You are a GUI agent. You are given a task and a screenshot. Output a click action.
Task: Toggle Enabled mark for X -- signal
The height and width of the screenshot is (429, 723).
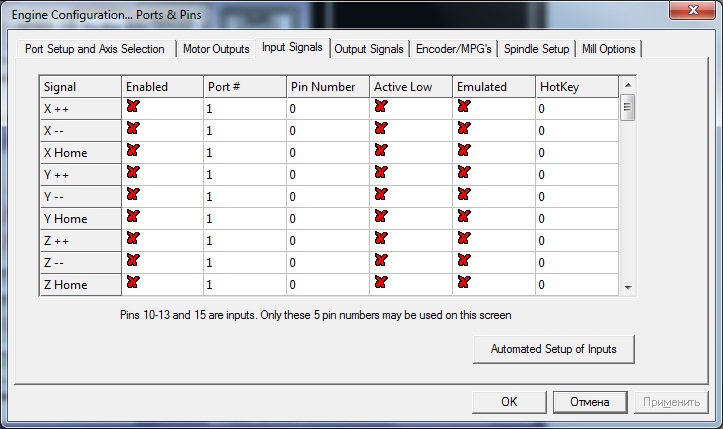[x=133, y=128]
